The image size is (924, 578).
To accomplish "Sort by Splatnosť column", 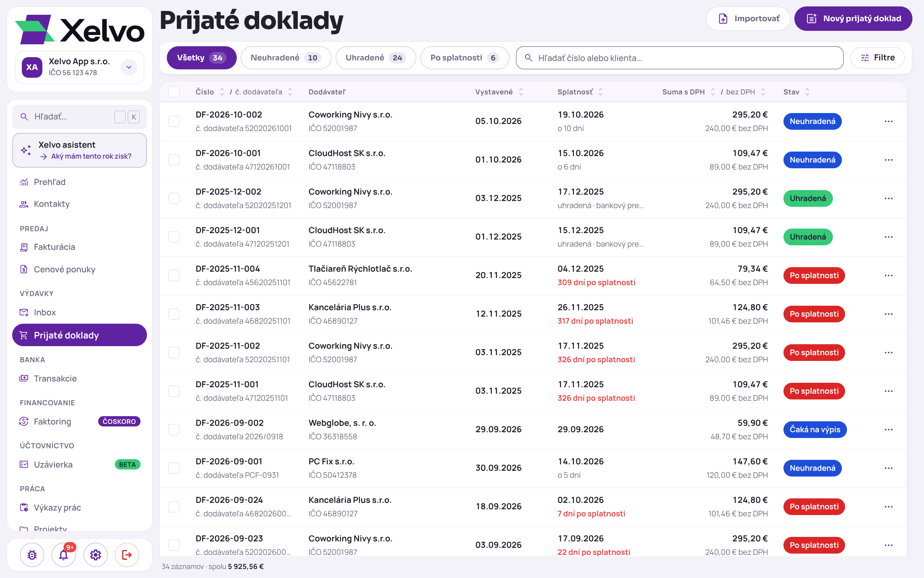I will 580,92.
